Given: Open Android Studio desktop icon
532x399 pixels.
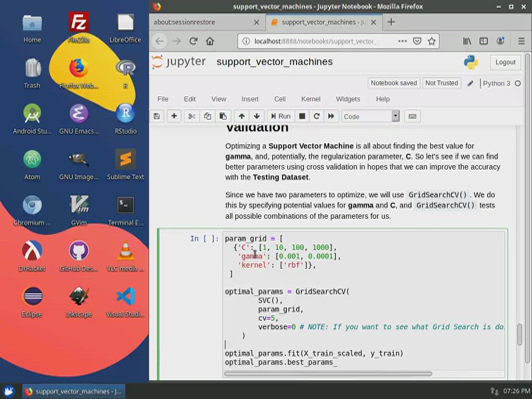Looking at the screenshot, I should (x=32, y=119).
